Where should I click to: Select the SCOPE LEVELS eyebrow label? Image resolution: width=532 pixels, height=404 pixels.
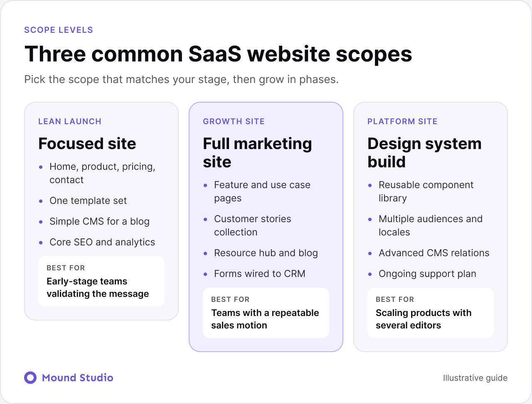point(59,30)
